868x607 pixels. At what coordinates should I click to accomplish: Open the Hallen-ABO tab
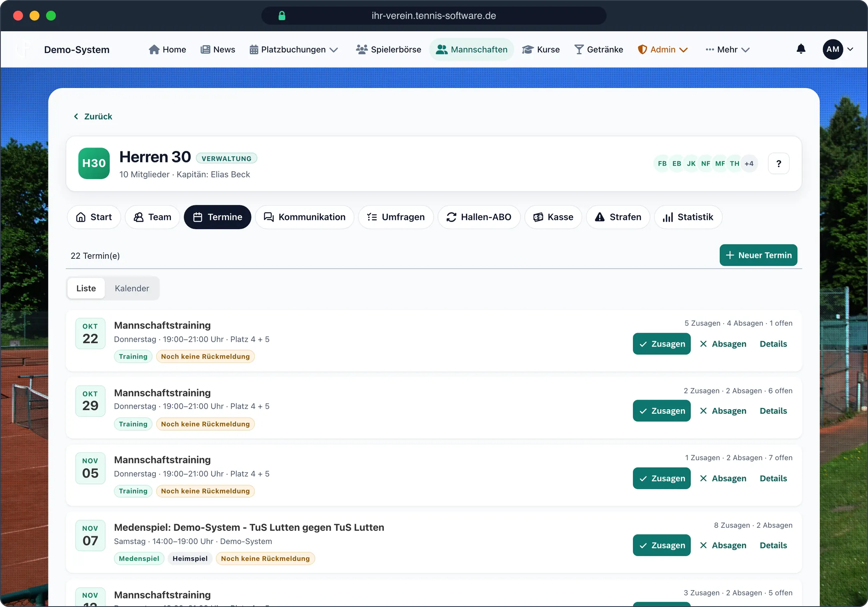[x=479, y=217]
